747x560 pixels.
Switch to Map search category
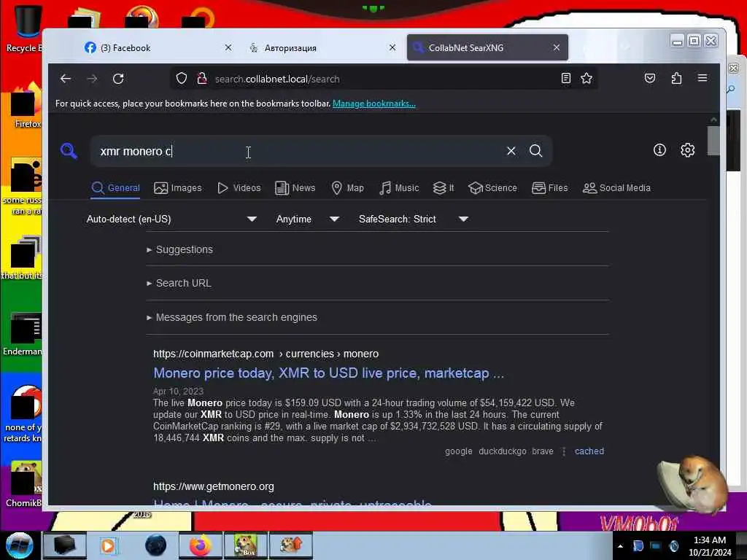click(348, 188)
